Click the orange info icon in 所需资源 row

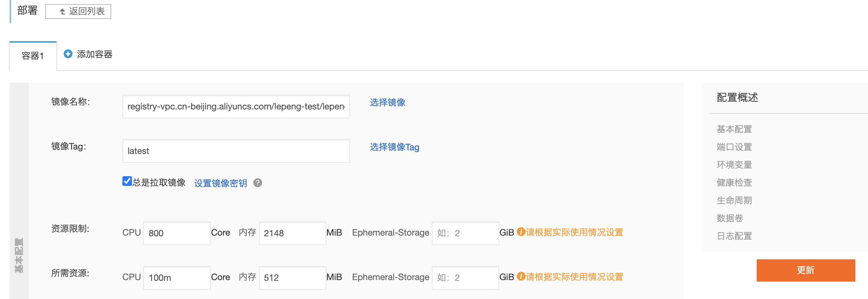(x=521, y=277)
